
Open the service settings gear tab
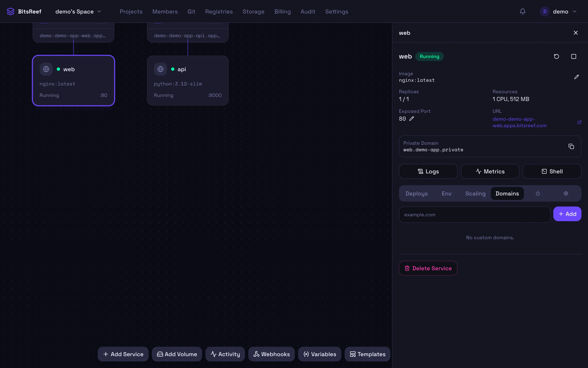point(566,193)
